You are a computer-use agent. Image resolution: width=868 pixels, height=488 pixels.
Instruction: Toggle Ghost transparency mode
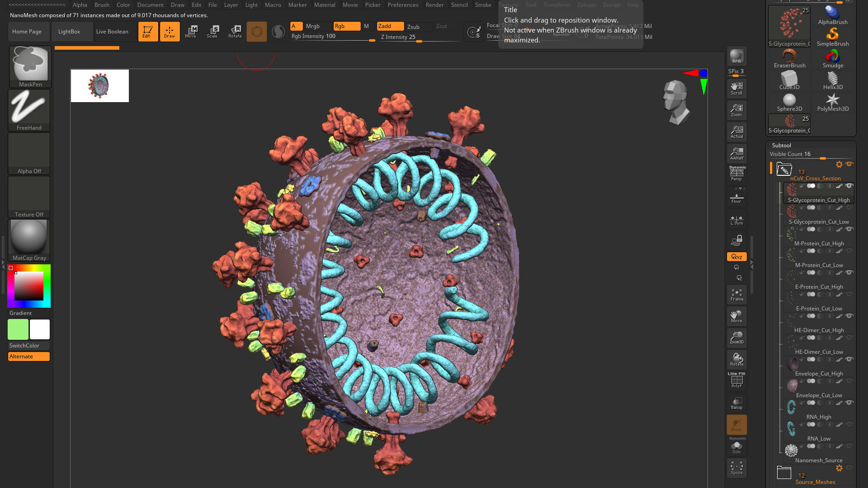coord(736,425)
